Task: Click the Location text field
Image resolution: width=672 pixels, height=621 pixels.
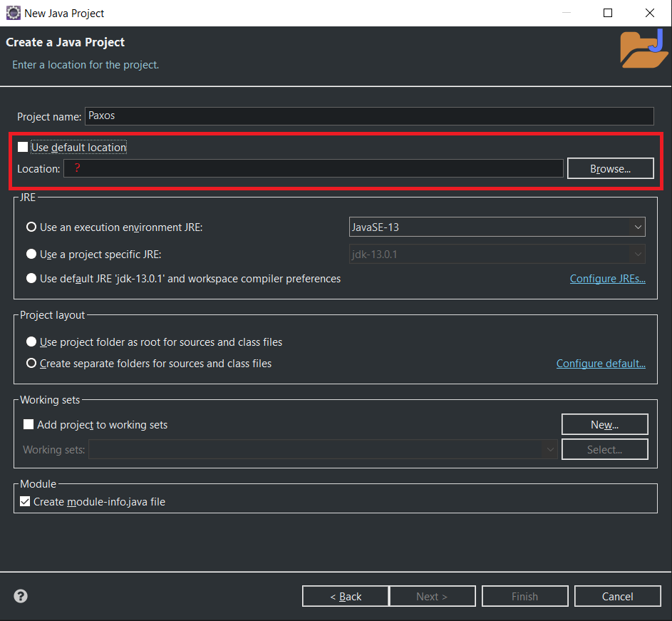Action: (x=314, y=168)
